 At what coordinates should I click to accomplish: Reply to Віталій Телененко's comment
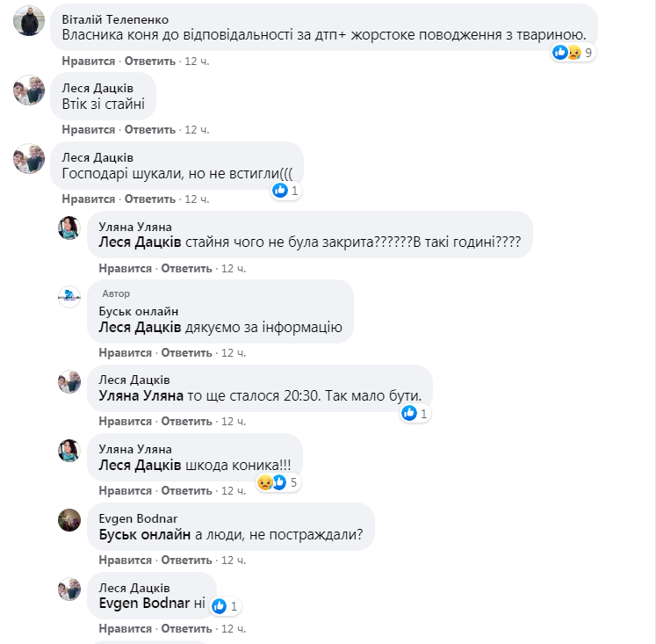point(150,61)
